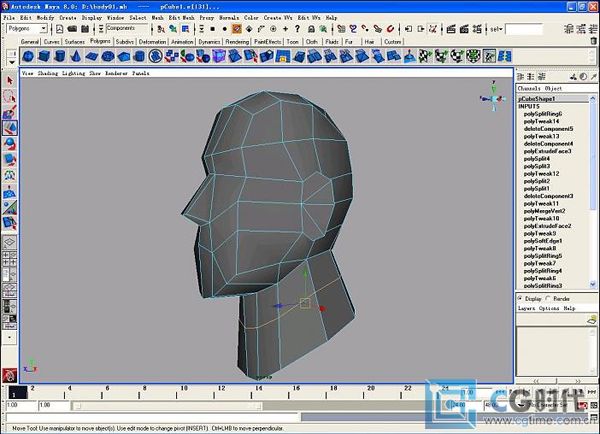Open the Create UVs menu
This screenshot has height=434, width=600.
click(278, 18)
